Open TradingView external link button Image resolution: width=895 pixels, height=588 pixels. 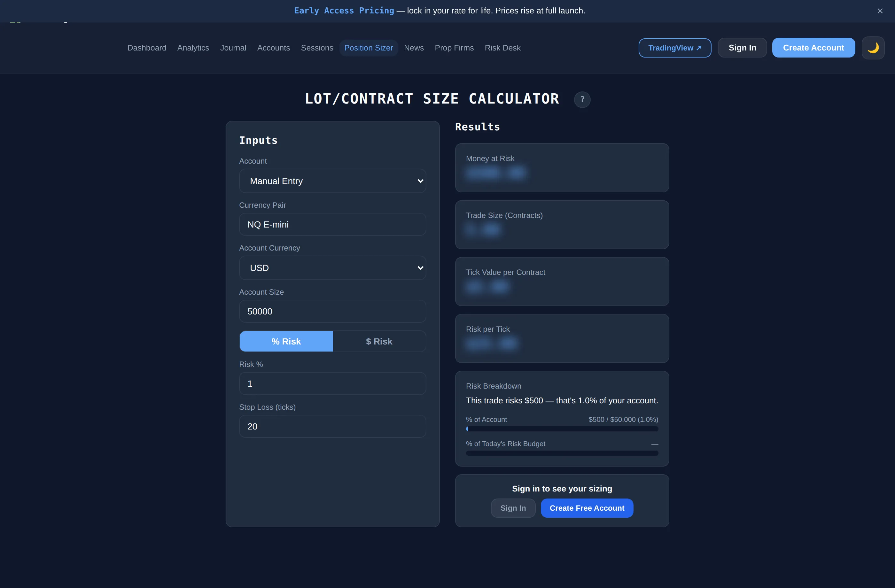675,48
